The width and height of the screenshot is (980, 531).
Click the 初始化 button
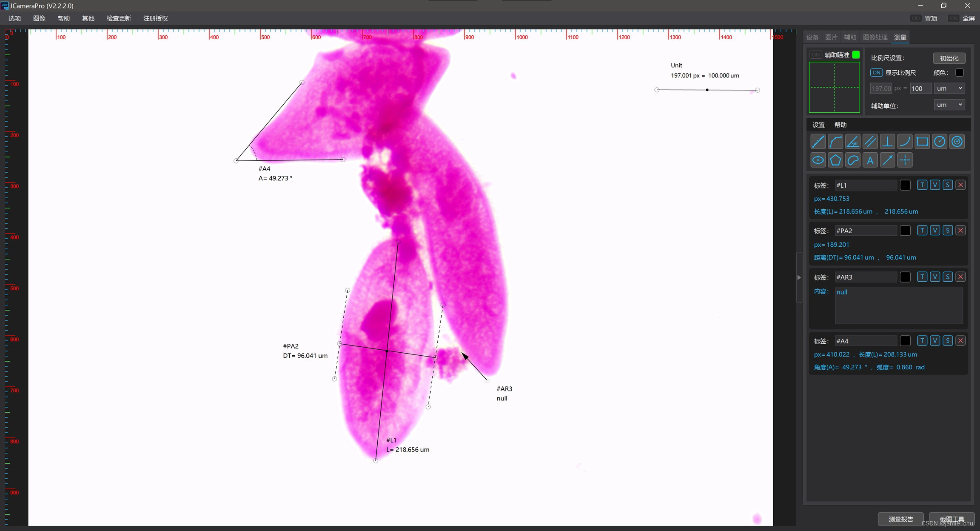pos(949,58)
